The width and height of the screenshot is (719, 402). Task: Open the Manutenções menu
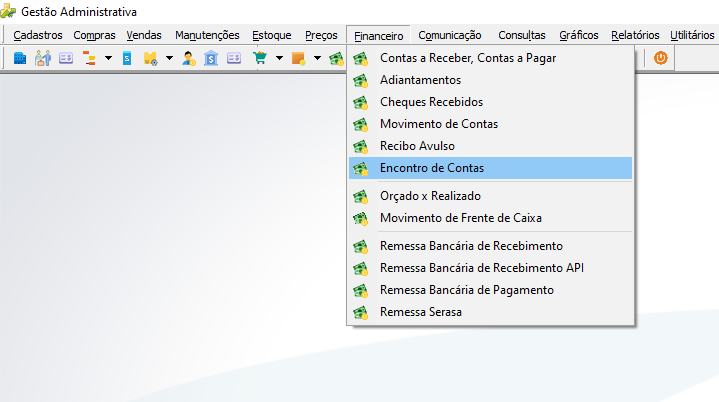207,35
